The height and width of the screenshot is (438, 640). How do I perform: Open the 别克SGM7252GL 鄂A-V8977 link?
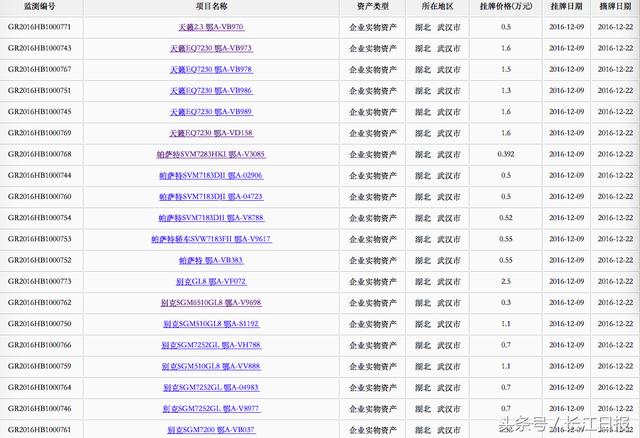[x=211, y=409]
